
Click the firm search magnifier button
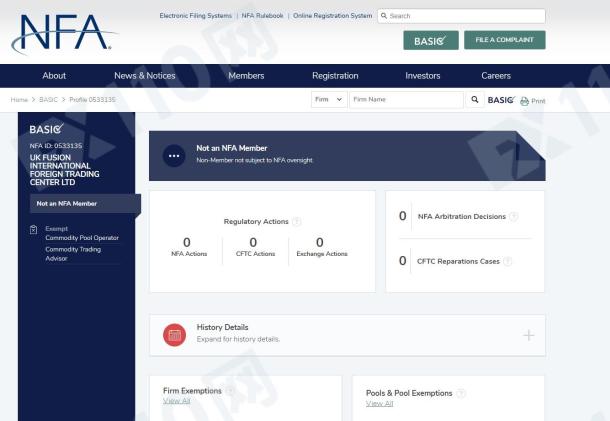tap(475, 100)
